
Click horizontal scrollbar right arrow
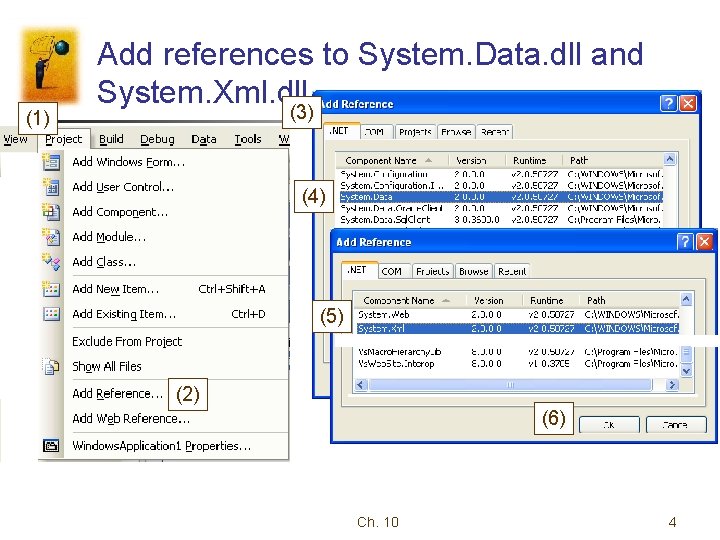point(672,385)
